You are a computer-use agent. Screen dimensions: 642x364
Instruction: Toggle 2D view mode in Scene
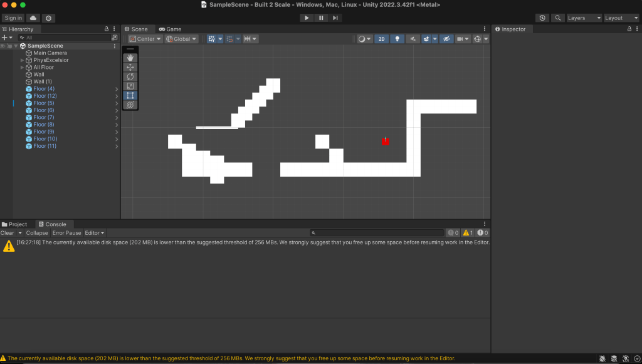point(381,39)
